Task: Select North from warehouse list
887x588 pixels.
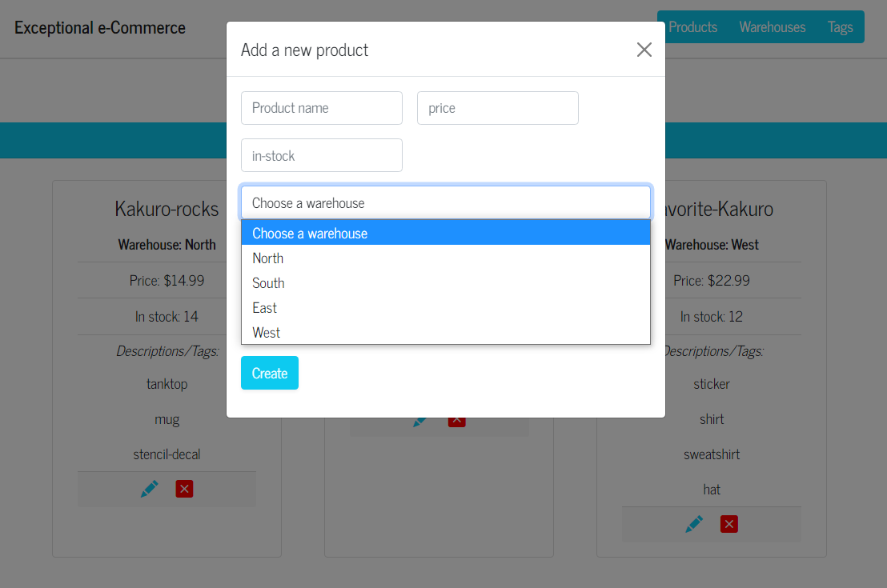Action: coord(446,258)
